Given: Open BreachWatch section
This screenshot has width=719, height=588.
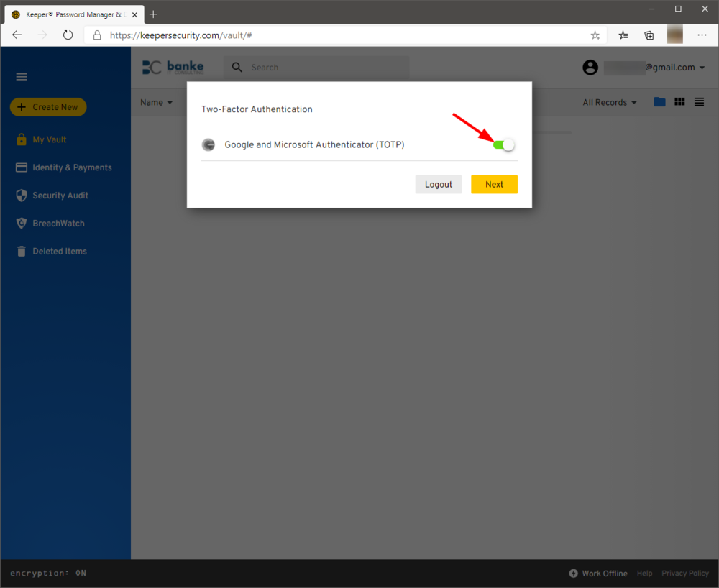Looking at the screenshot, I should tap(58, 223).
